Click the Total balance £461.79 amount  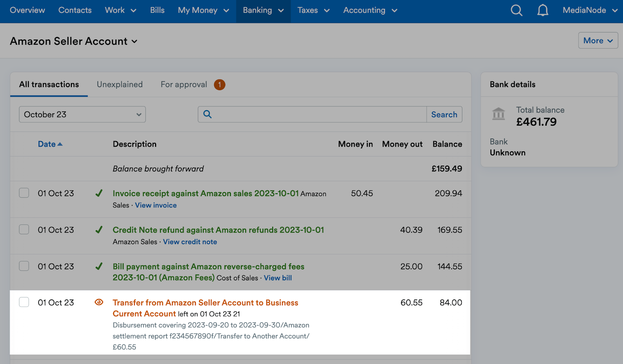pos(537,122)
